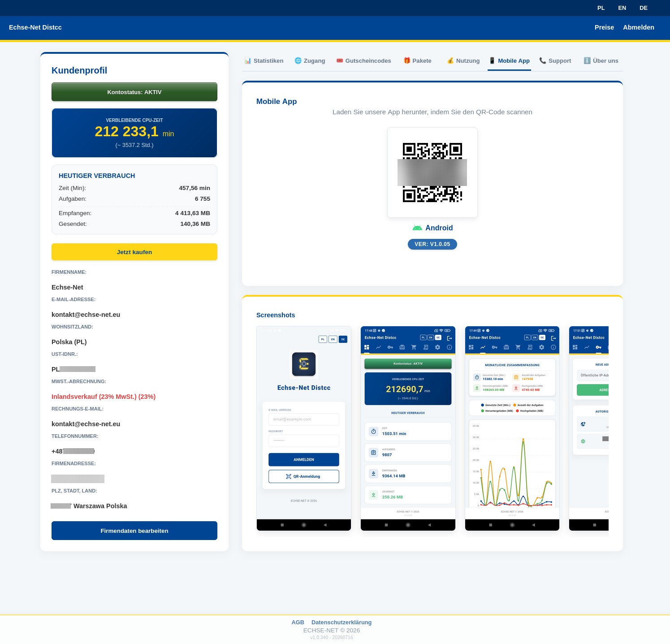Image resolution: width=670 pixels, height=644 pixels.
Task: Open the Statistiken tab
Action: [x=264, y=61]
